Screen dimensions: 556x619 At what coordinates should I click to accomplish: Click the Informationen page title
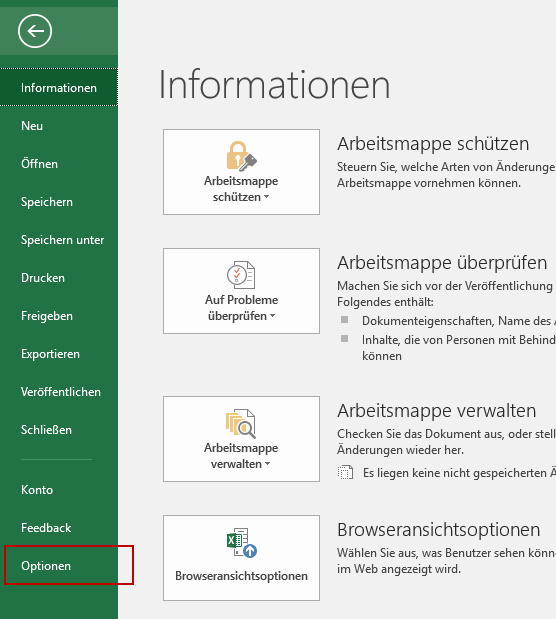pyautogui.click(x=274, y=84)
